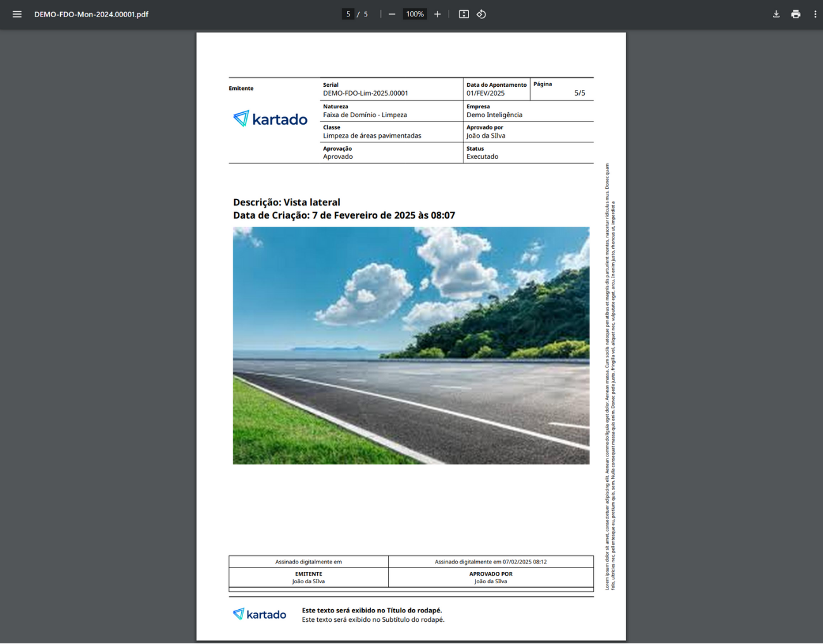Download the PDF file
This screenshot has height=644, width=823.
coord(776,14)
